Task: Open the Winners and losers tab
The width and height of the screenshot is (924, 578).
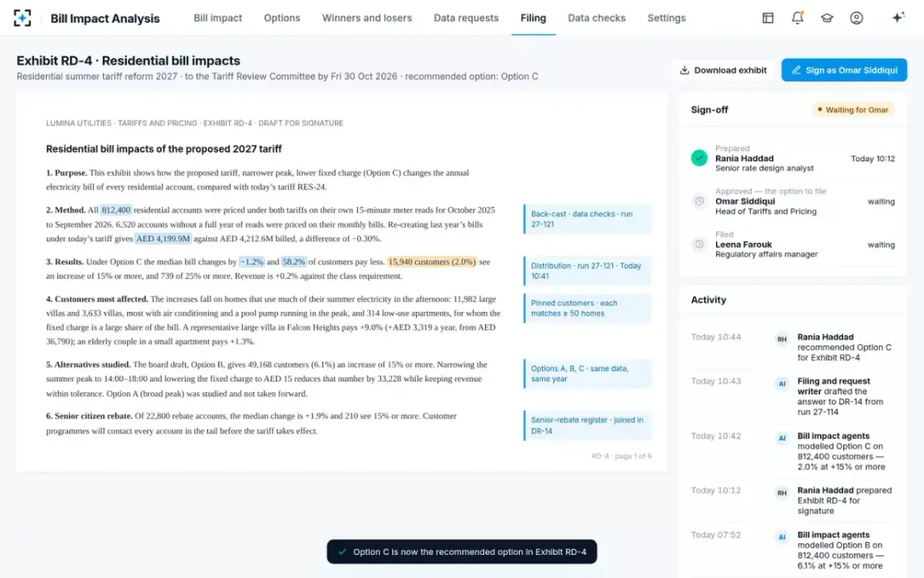Action: (x=367, y=18)
